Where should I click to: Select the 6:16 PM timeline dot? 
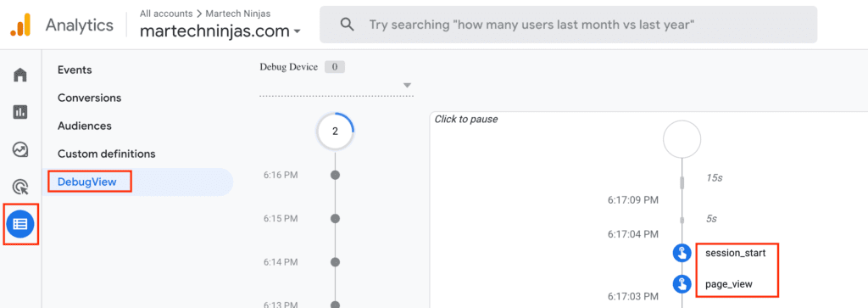335,175
